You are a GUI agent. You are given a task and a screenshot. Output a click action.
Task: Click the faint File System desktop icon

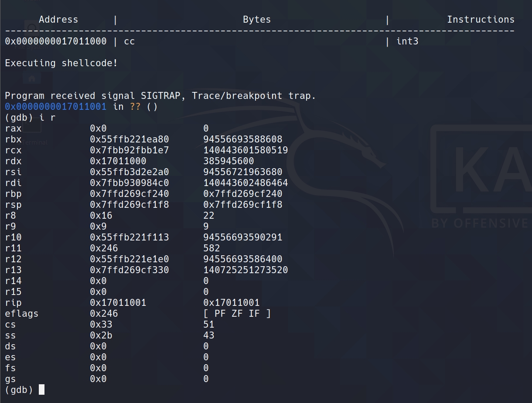click(32, 29)
